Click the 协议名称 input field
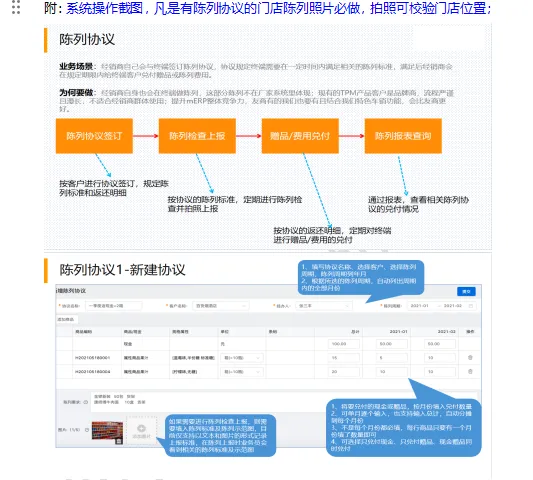Image resolution: width=533 pixels, height=480 pixels. click(x=114, y=306)
